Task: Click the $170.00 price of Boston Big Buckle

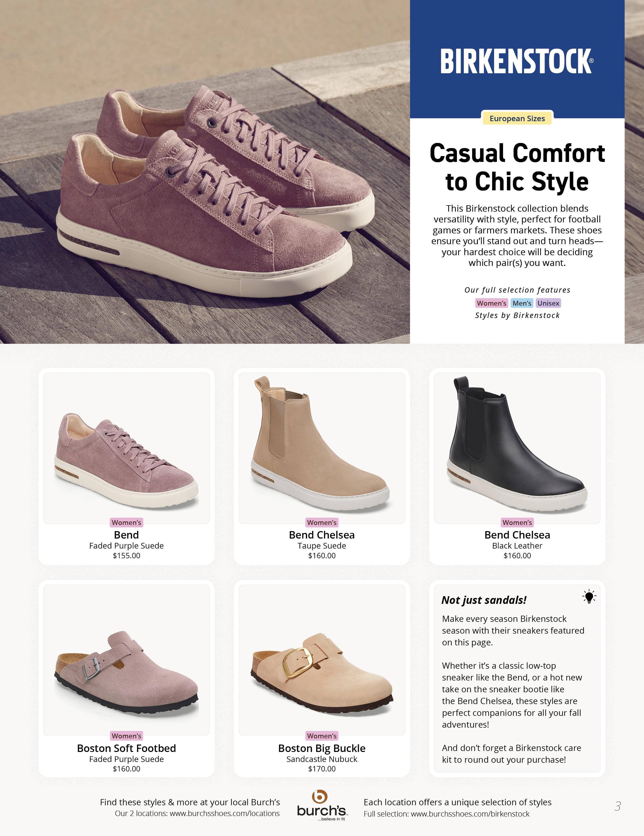Action: coord(322,769)
